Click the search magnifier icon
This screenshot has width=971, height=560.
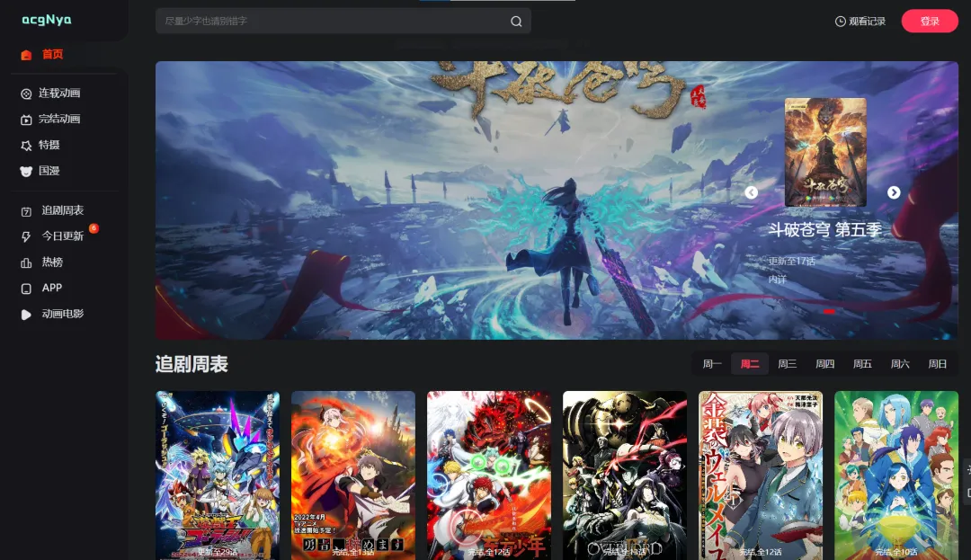coord(516,22)
